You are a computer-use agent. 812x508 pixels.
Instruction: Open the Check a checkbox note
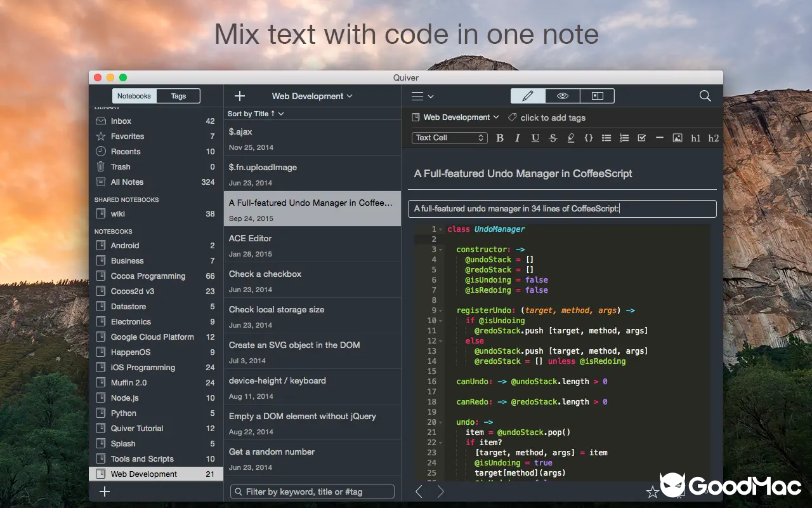312,281
